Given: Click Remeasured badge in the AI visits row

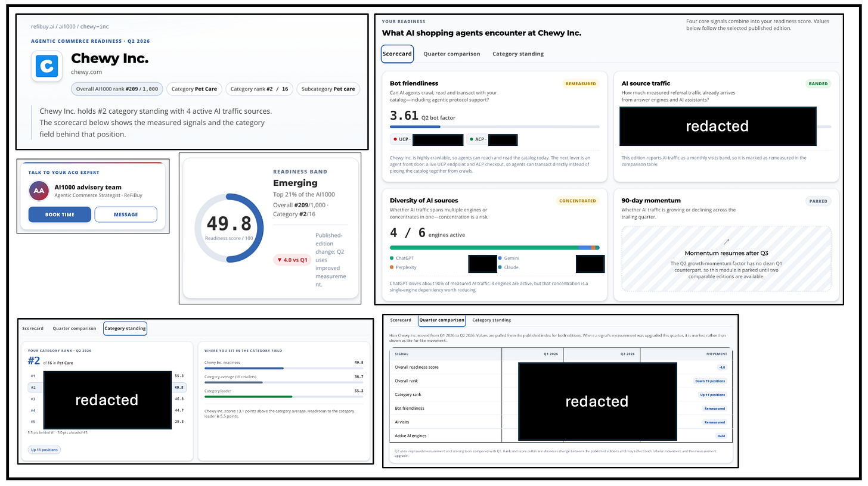Looking at the screenshot, I should (715, 422).
